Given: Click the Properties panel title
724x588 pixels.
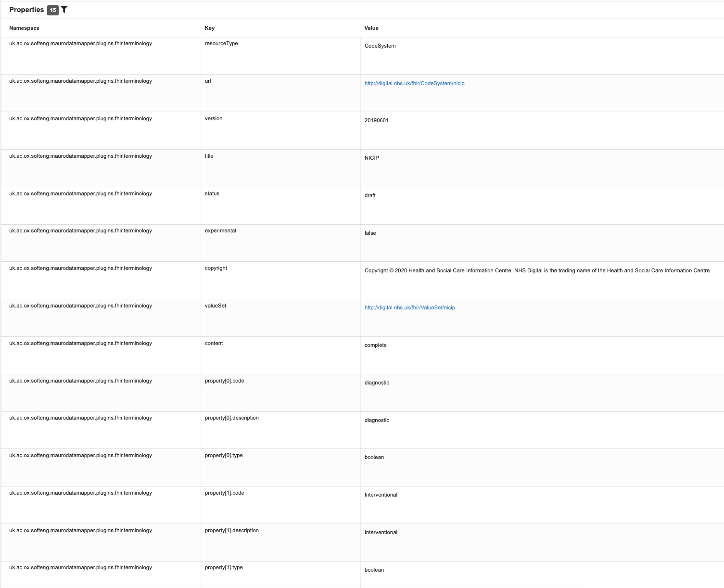Looking at the screenshot, I should [26, 10].
